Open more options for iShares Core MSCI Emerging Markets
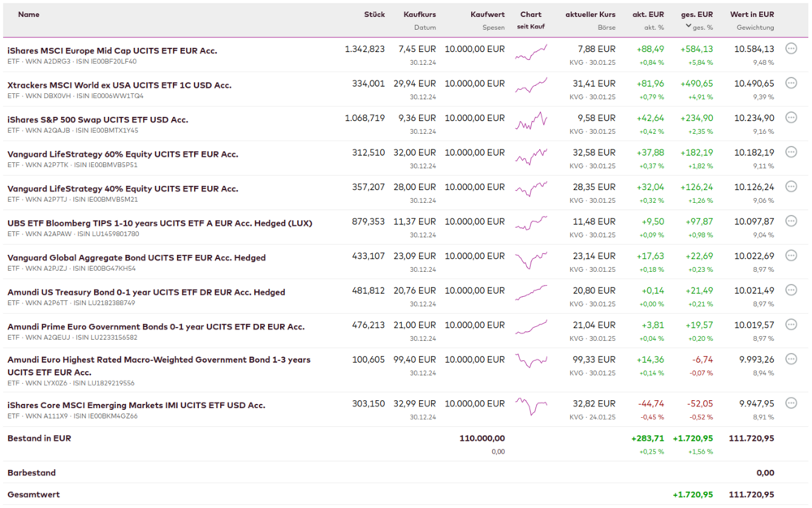Image resolution: width=812 pixels, height=508 pixels. tap(791, 403)
